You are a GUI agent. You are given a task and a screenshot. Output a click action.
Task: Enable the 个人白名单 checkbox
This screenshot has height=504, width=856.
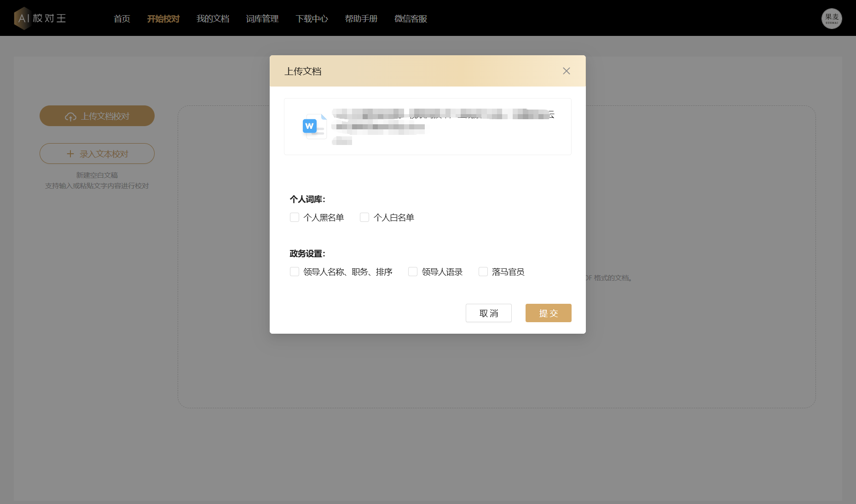(x=364, y=217)
